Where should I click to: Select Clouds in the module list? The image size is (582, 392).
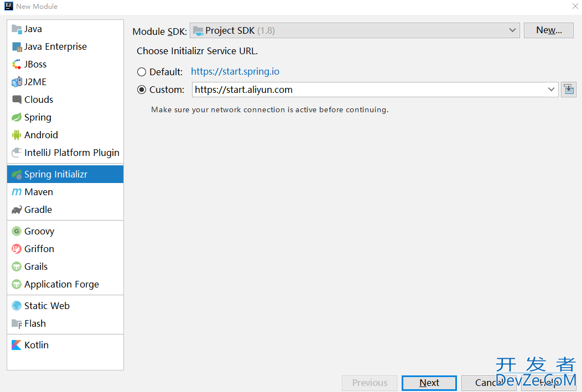pyautogui.click(x=65, y=100)
